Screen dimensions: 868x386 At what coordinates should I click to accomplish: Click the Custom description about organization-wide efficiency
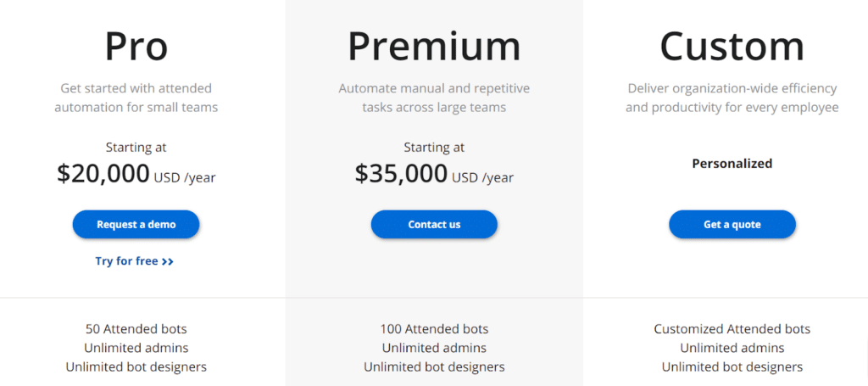[732, 98]
